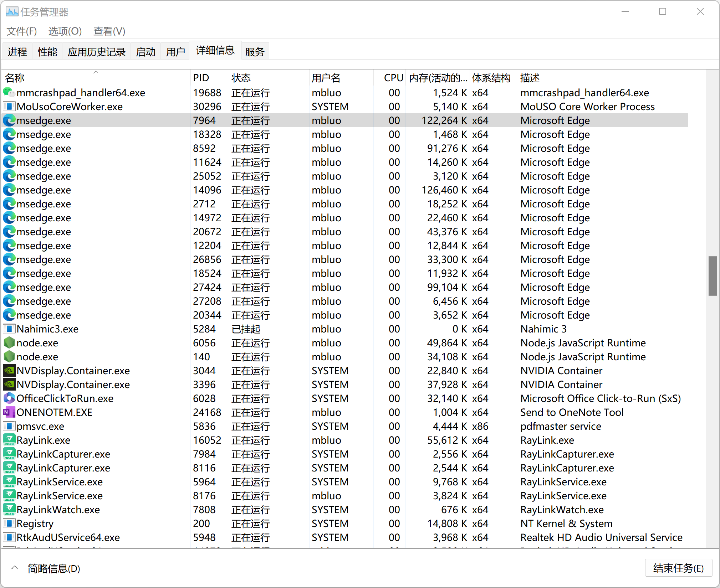Click the RayLinkCapturer.exe icon for PID 7984
Image resolution: width=720 pixels, height=588 pixels.
point(9,454)
